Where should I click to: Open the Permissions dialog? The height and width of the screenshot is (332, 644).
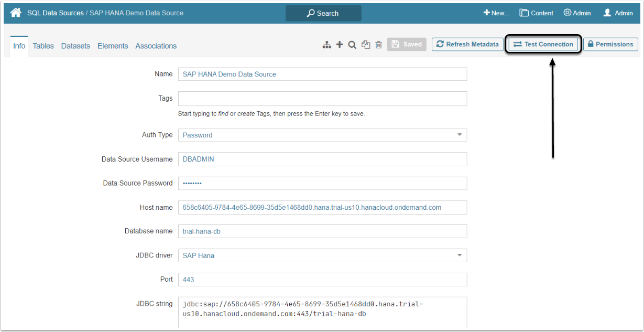point(610,45)
